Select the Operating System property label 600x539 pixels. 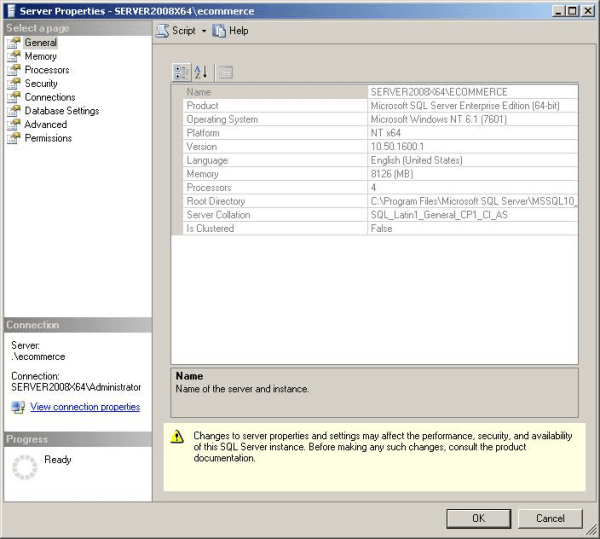click(x=222, y=119)
